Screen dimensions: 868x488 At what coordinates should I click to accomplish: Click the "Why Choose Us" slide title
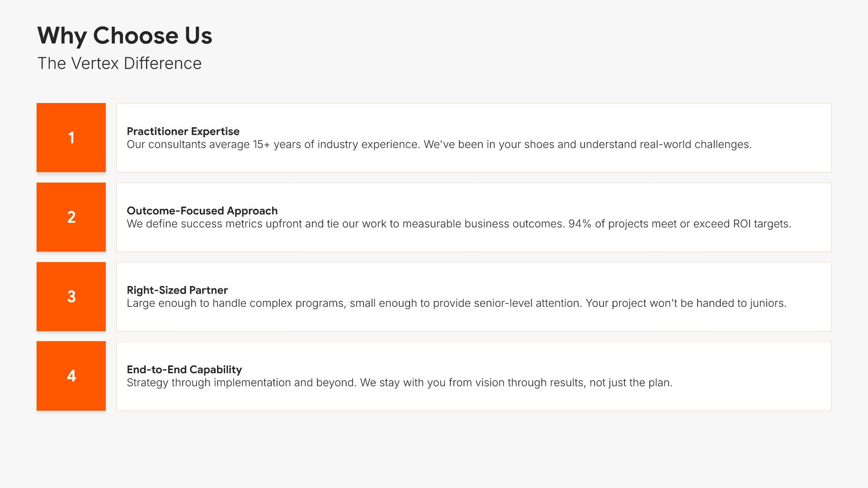(x=125, y=36)
